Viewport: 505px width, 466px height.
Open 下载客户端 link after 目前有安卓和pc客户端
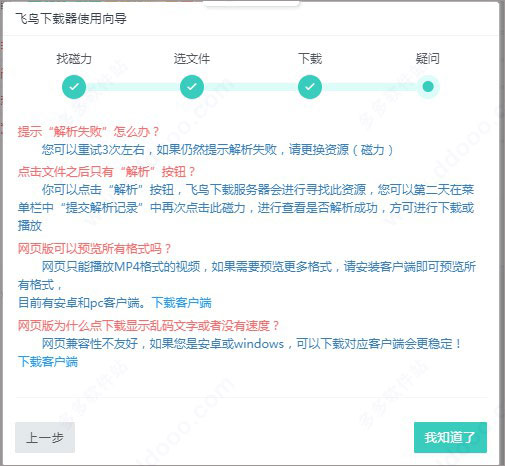coord(182,303)
